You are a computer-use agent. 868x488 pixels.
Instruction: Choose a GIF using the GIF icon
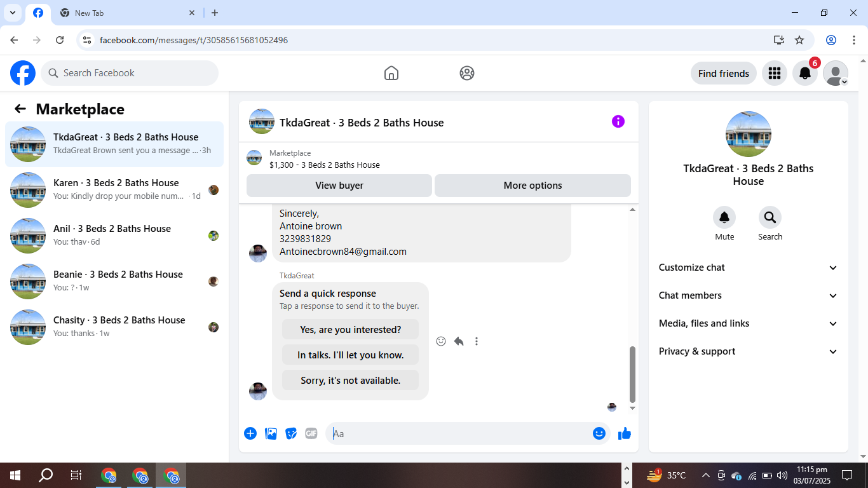(x=311, y=433)
